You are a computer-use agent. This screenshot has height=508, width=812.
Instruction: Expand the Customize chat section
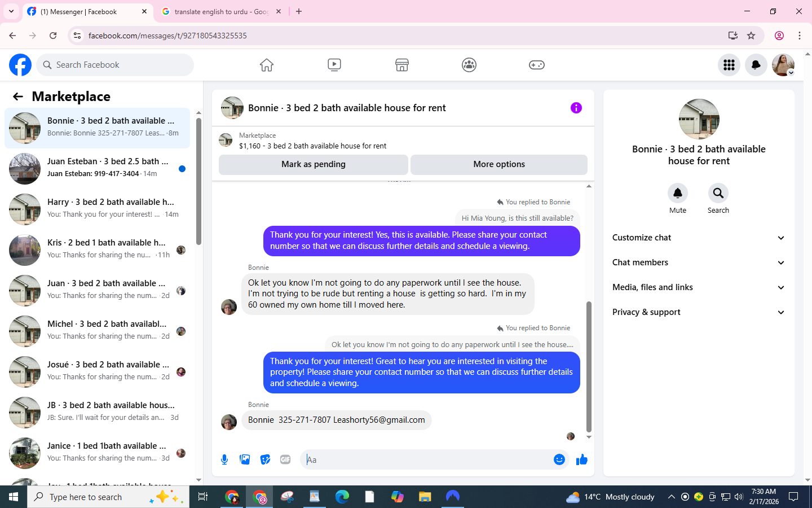(699, 238)
